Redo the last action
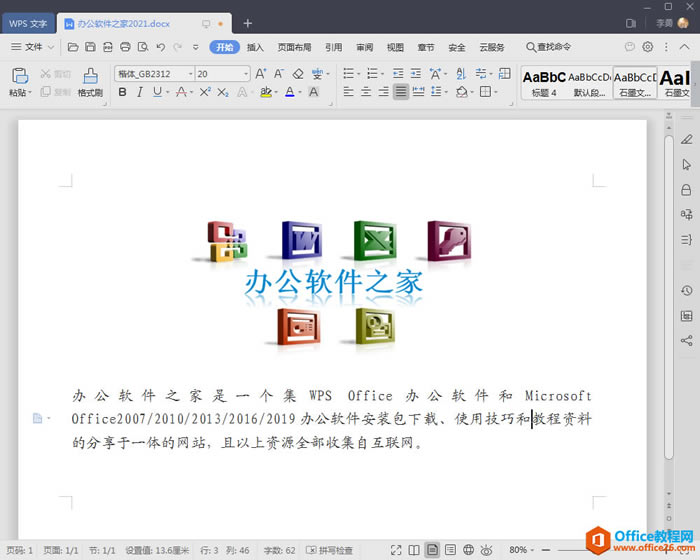This screenshot has height=560, width=700. (x=178, y=47)
